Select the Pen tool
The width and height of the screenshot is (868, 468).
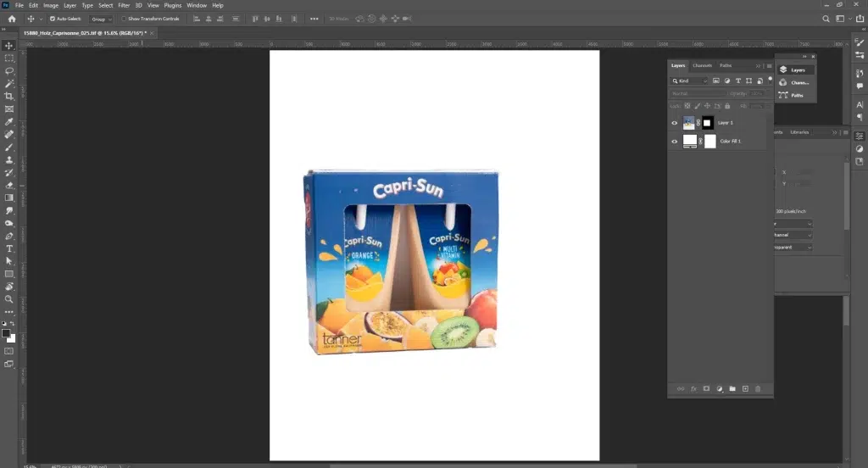click(x=8, y=236)
